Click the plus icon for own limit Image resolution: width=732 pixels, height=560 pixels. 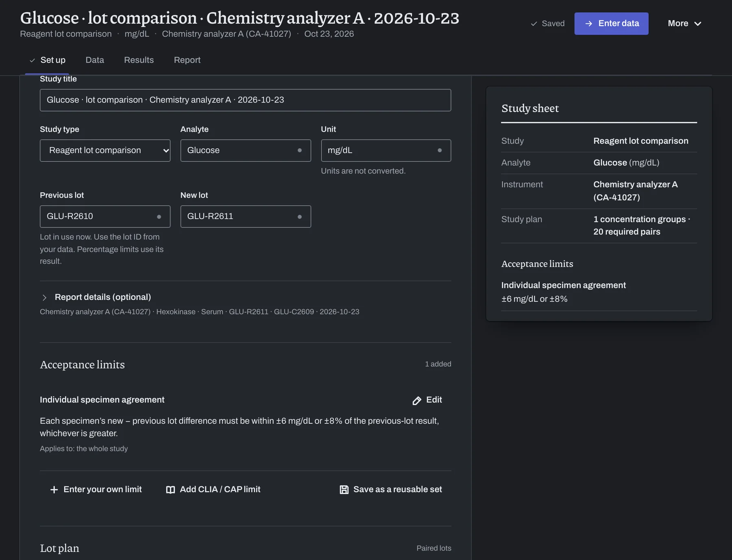(54, 490)
